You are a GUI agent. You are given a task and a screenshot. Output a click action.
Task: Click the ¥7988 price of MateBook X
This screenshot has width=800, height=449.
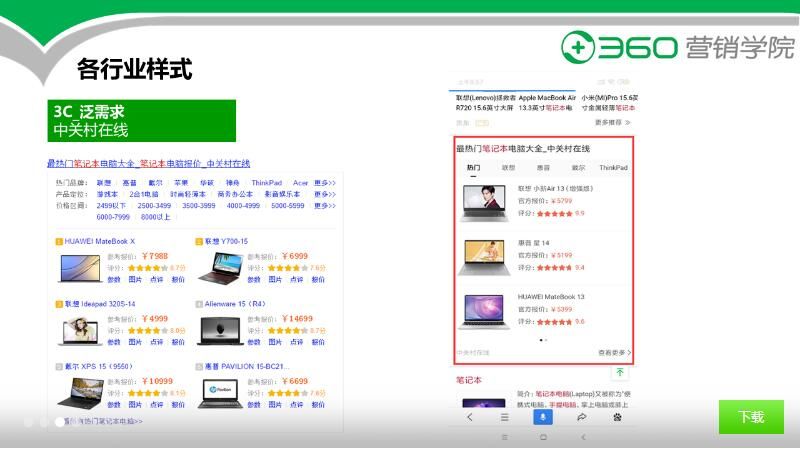155,256
